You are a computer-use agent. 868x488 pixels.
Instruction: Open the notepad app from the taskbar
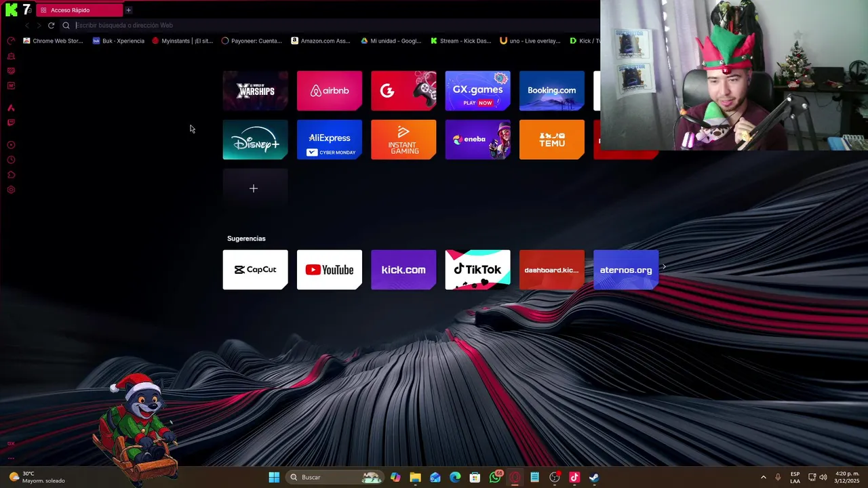[534, 477]
